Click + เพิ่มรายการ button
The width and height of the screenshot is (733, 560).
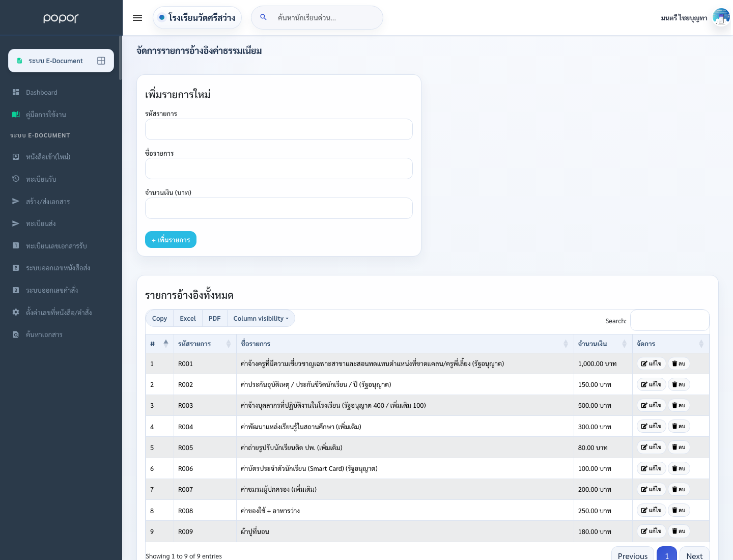coord(171,240)
